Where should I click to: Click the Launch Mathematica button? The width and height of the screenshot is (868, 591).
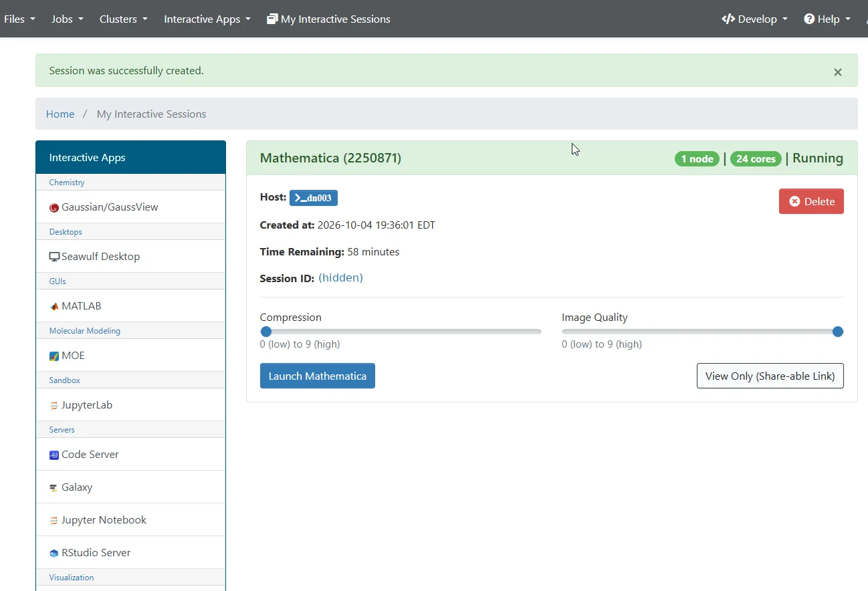point(318,376)
